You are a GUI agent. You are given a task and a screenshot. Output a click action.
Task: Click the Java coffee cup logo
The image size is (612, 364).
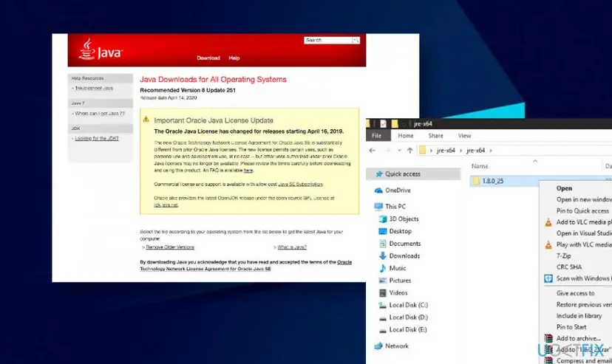pos(86,49)
